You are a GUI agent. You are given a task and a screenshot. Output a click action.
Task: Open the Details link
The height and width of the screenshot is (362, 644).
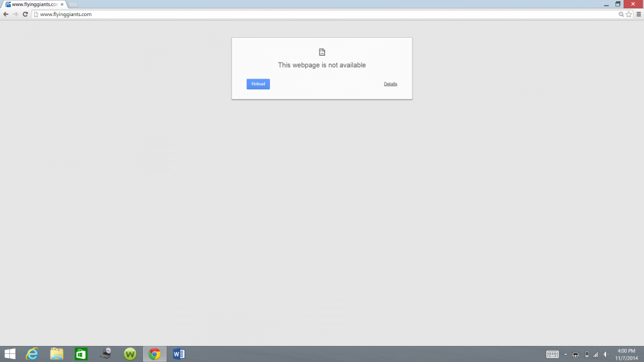pyautogui.click(x=390, y=84)
